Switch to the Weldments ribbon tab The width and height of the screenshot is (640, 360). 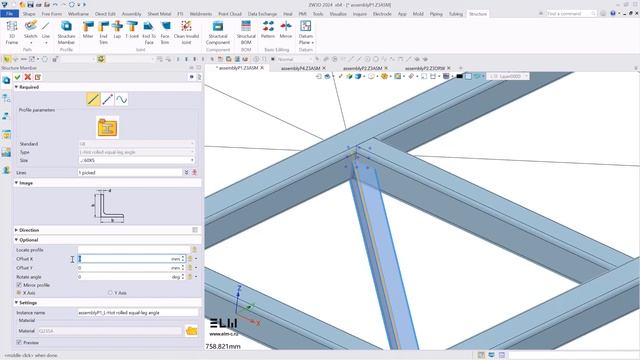point(201,14)
